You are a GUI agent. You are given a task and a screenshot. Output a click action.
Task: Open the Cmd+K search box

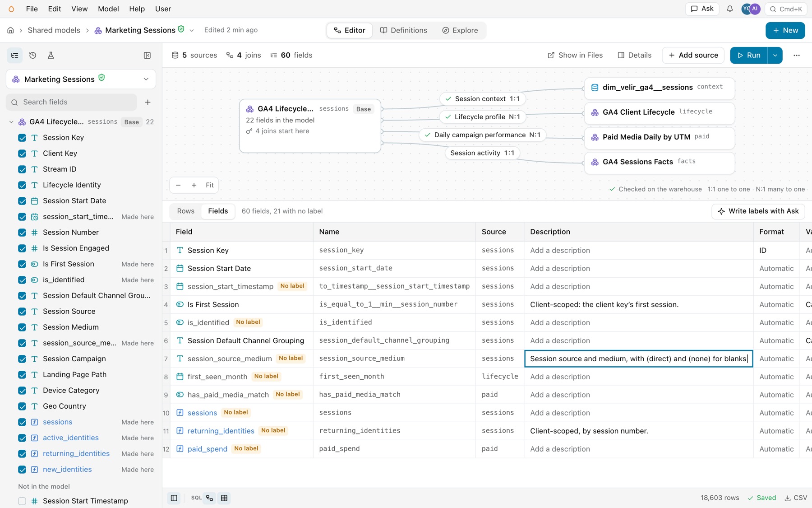pyautogui.click(x=786, y=9)
